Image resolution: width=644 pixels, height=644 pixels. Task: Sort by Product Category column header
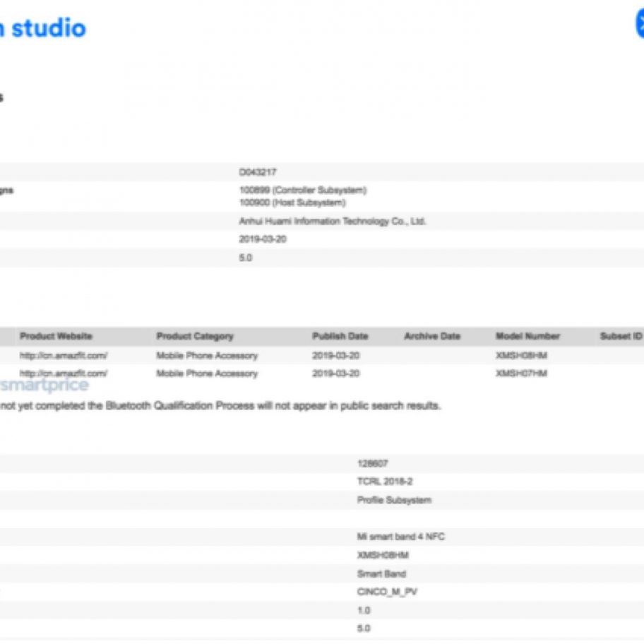tap(195, 336)
